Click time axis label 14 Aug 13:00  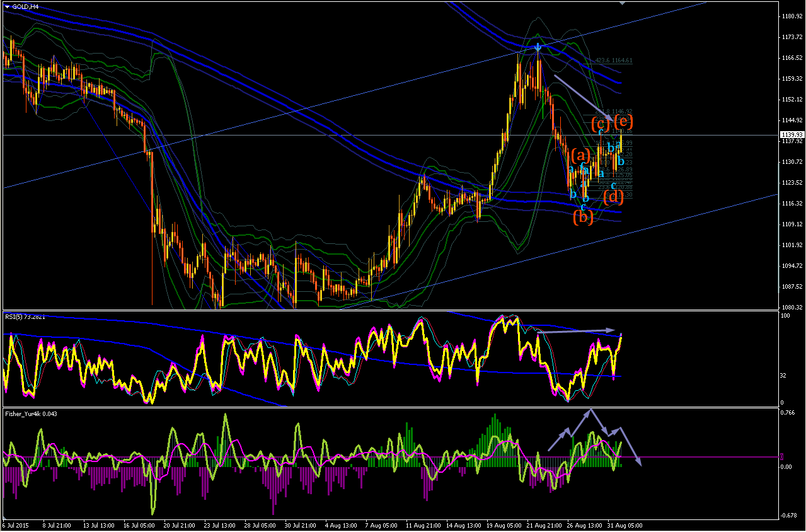coord(463,524)
